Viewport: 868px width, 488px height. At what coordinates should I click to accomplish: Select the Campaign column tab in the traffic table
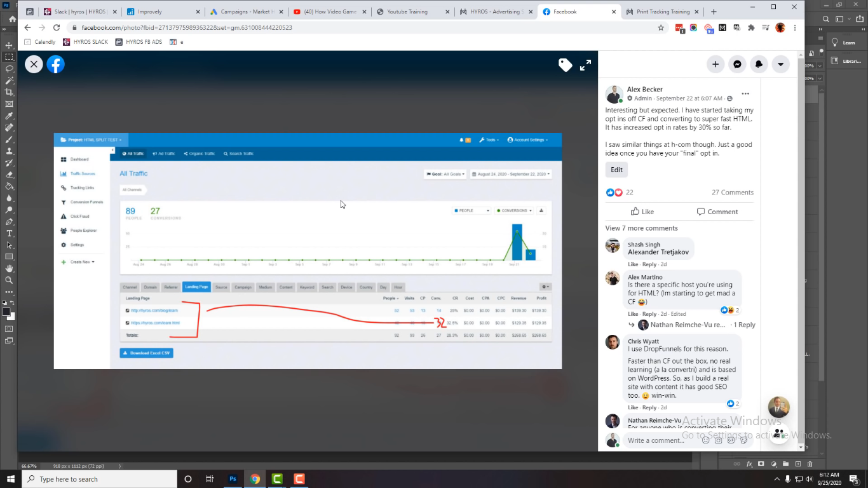tap(243, 287)
